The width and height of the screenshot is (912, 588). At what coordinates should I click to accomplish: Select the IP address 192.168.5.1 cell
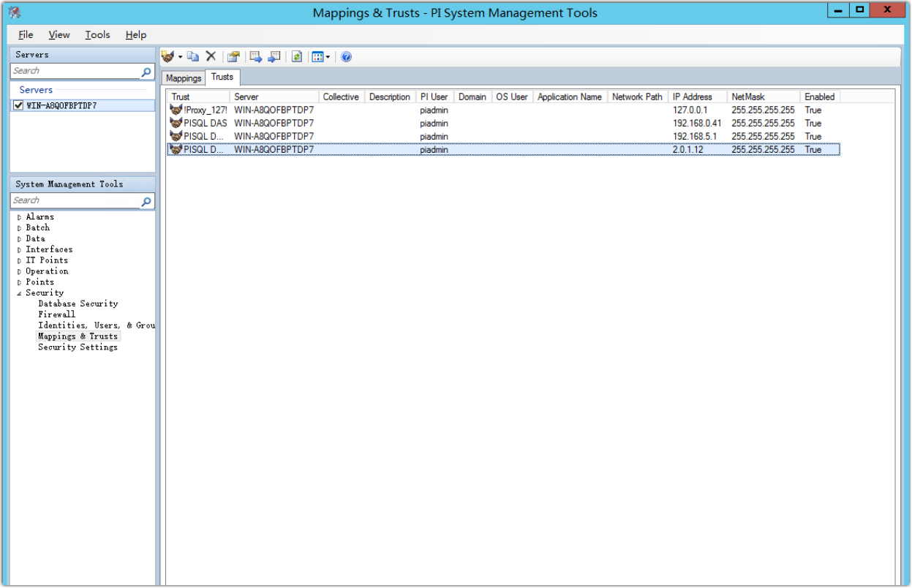pos(695,137)
